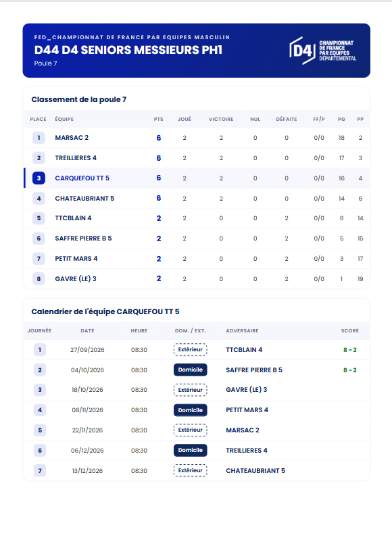Viewport: 392px width, 554px height.
Task: Click the VICTOIRE column header
Action: tap(221, 119)
